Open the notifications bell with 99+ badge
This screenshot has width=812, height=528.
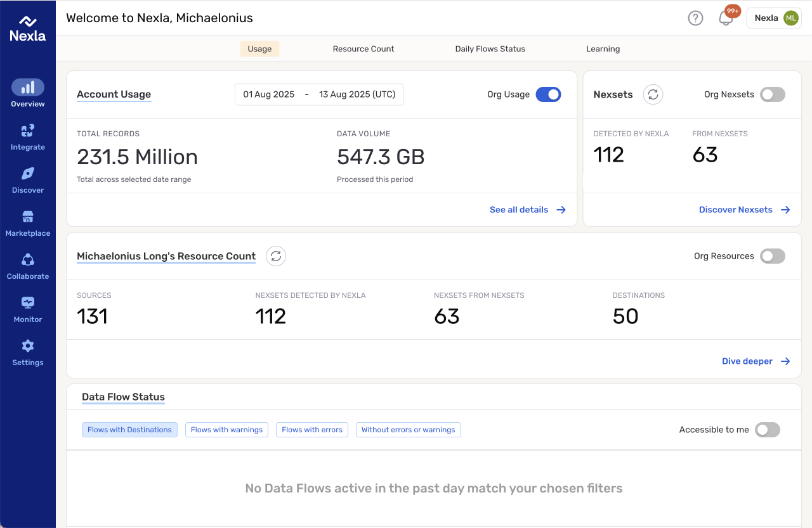click(x=725, y=18)
